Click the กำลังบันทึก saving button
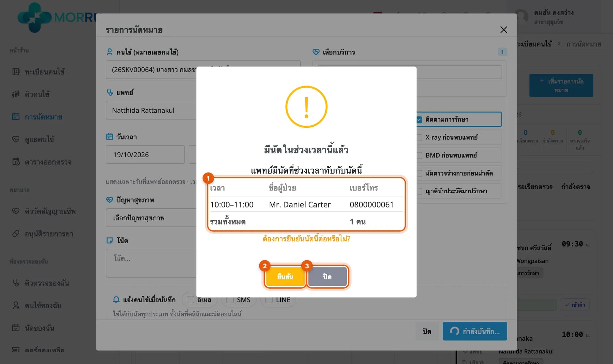613x364 pixels. (x=475, y=331)
